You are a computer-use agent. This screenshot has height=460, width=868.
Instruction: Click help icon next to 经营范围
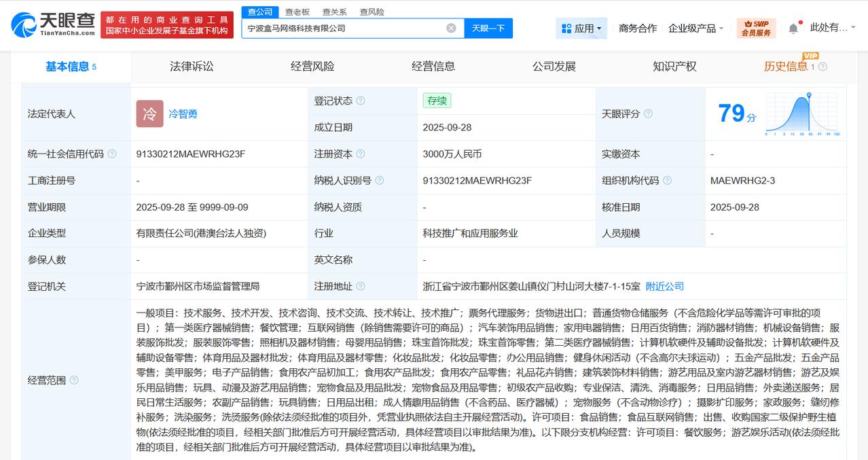[73, 381]
